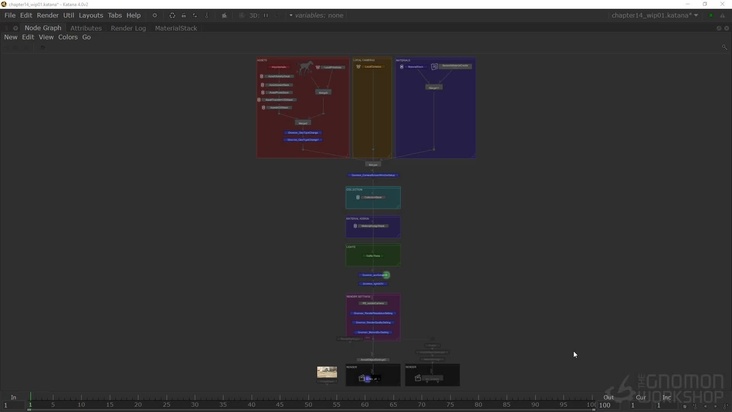The height and width of the screenshot is (412, 732).
Task: Open the Tabs menu
Action: pyautogui.click(x=115, y=15)
